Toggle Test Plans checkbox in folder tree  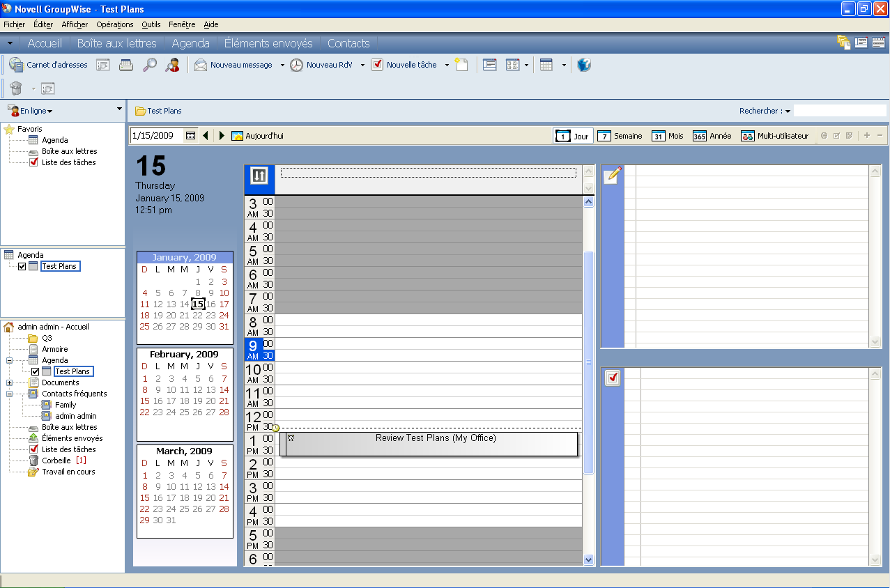pos(35,371)
